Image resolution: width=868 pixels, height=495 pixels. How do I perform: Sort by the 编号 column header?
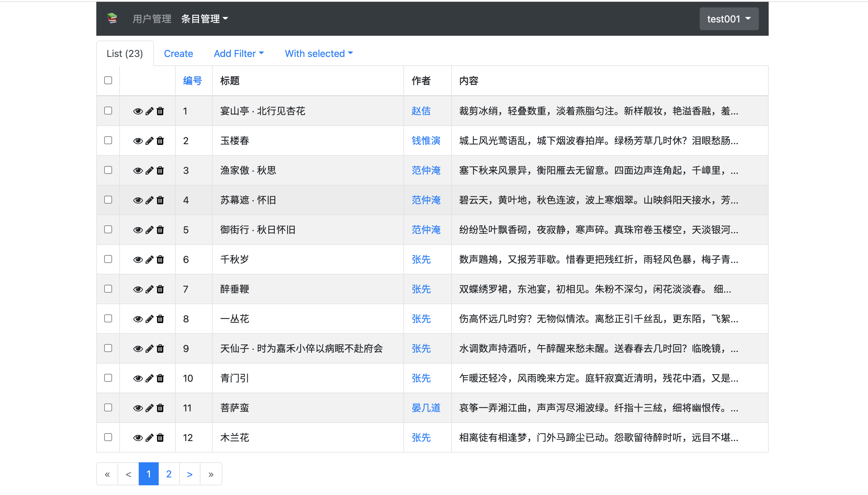click(192, 81)
